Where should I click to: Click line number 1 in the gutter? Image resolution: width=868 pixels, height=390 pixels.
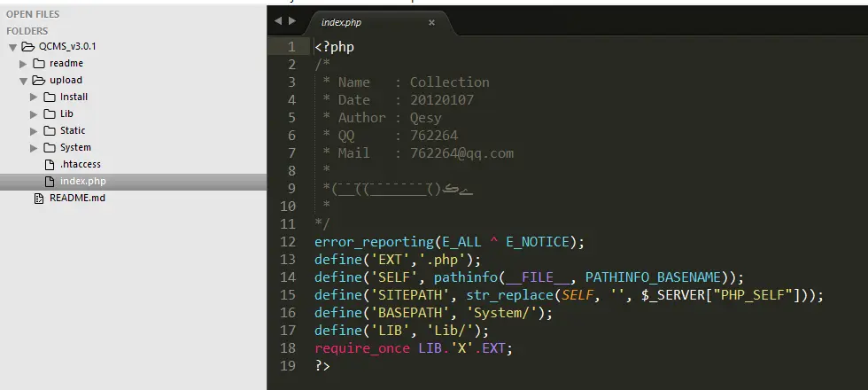point(291,47)
